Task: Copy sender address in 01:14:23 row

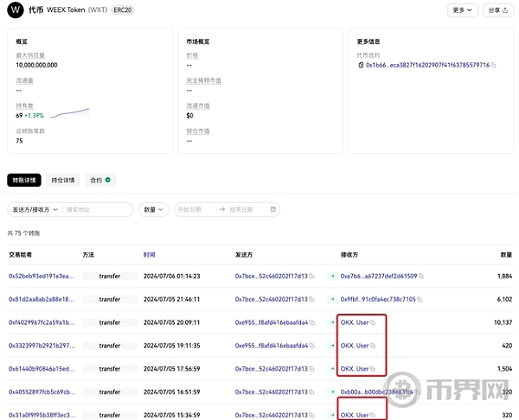Action: pos(311,276)
